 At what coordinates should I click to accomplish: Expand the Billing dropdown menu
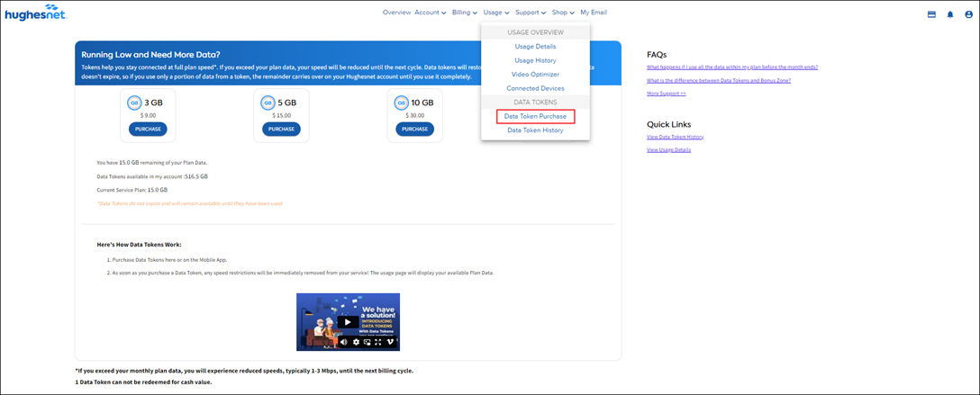coord(464,13)
